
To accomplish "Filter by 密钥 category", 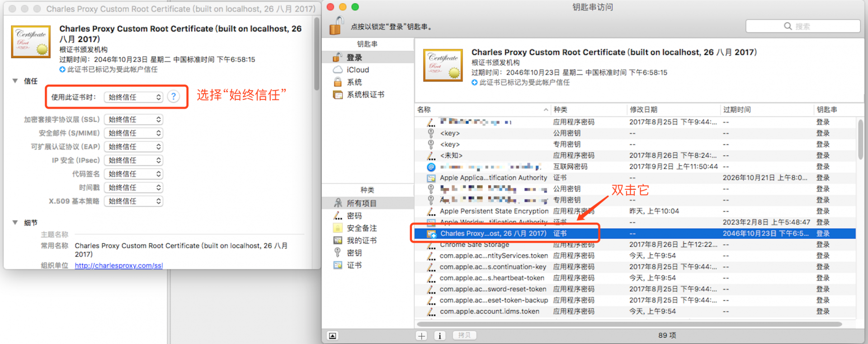I will pyautogui.click(x=368, y=253).
